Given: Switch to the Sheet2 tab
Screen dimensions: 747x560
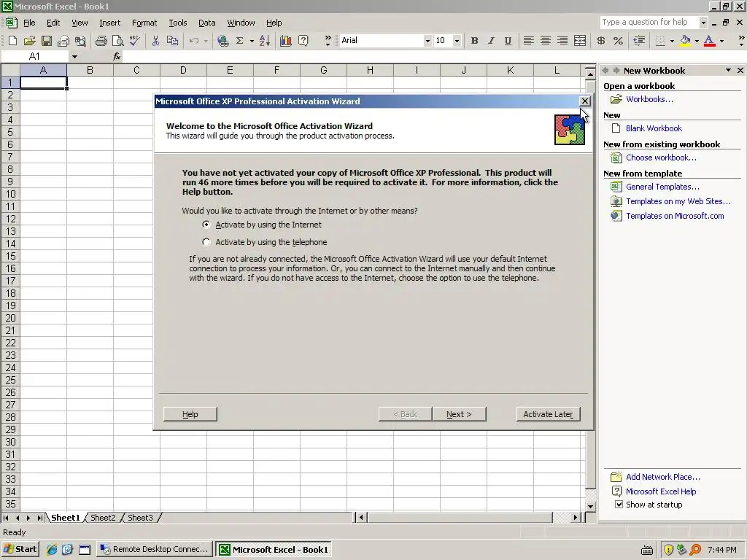Looking at the screenshot, I should point(103,518).
